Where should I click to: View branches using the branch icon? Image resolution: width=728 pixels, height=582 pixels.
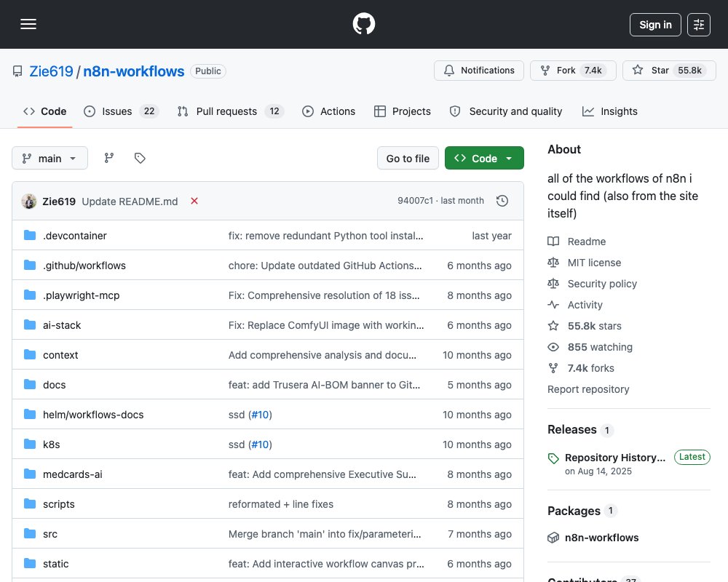point(109,159)
